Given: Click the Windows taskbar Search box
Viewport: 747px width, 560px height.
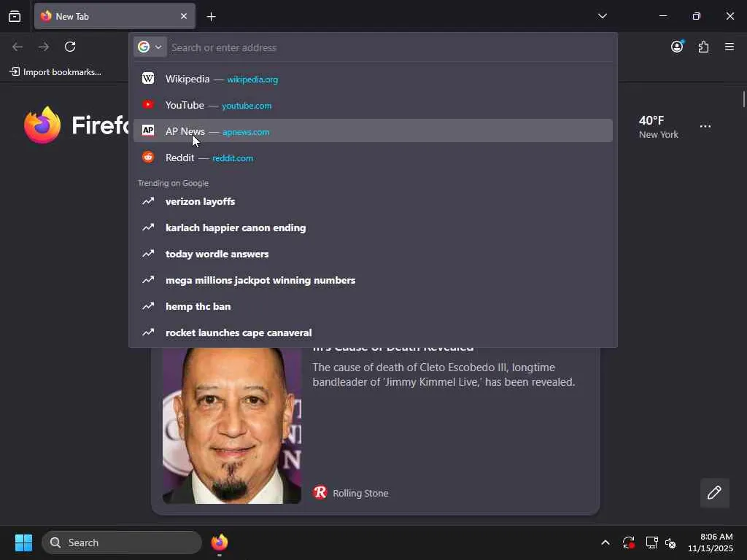Looking at the screenshot, I should click(122, 542).
